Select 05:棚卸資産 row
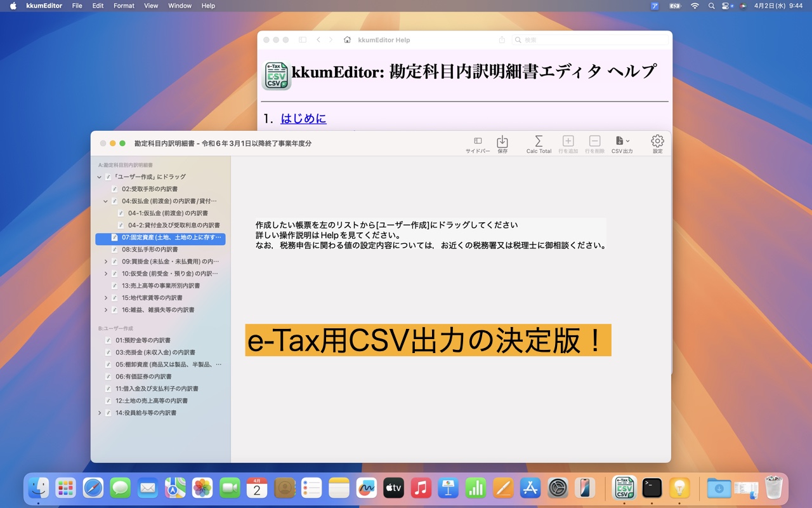Image resolution: width=812 pixels, height=508 pixels. point(160,364)
